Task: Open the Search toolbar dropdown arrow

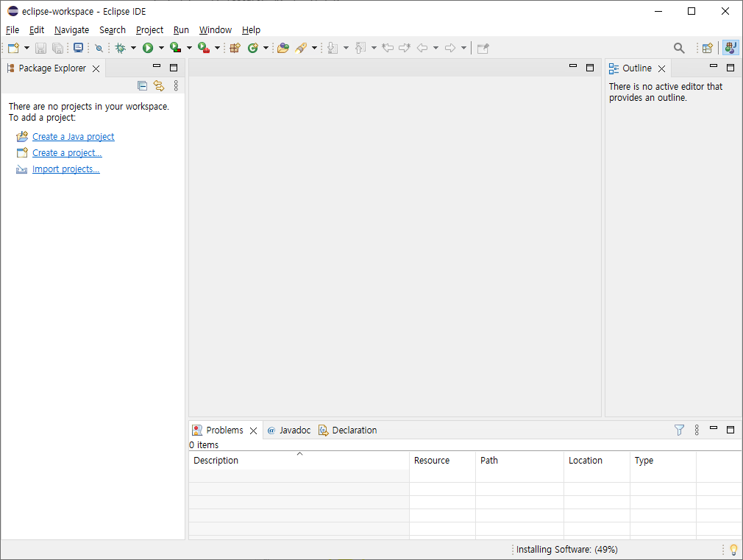Action: (314, 48)
